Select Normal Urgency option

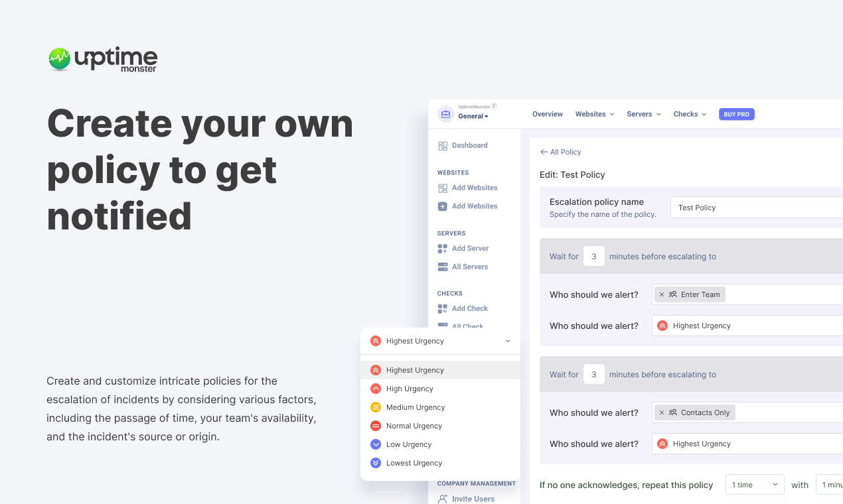(440, 426)
